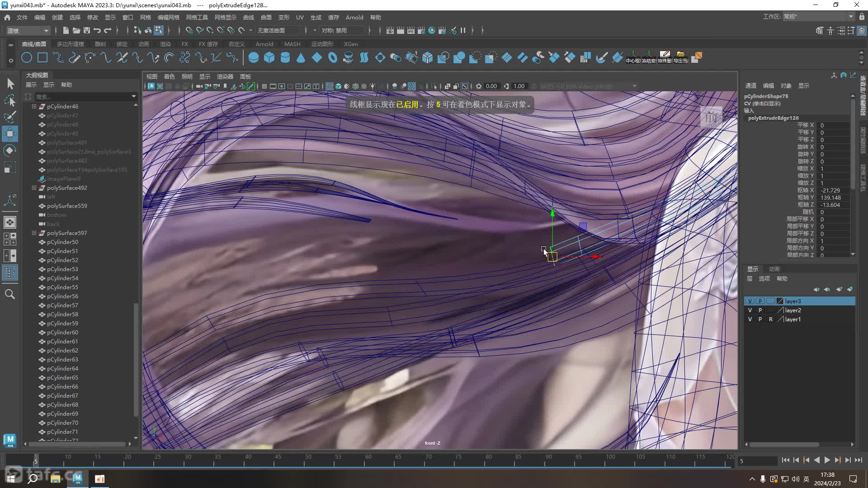Activate the Scale tool in toolbox
Viewport: 868px width, 488px height.
point(10,167)
